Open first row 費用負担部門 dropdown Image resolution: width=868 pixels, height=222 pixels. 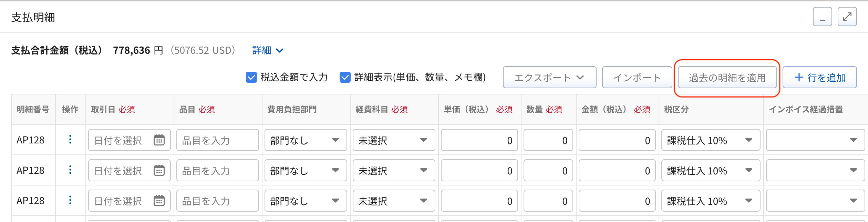306,140
